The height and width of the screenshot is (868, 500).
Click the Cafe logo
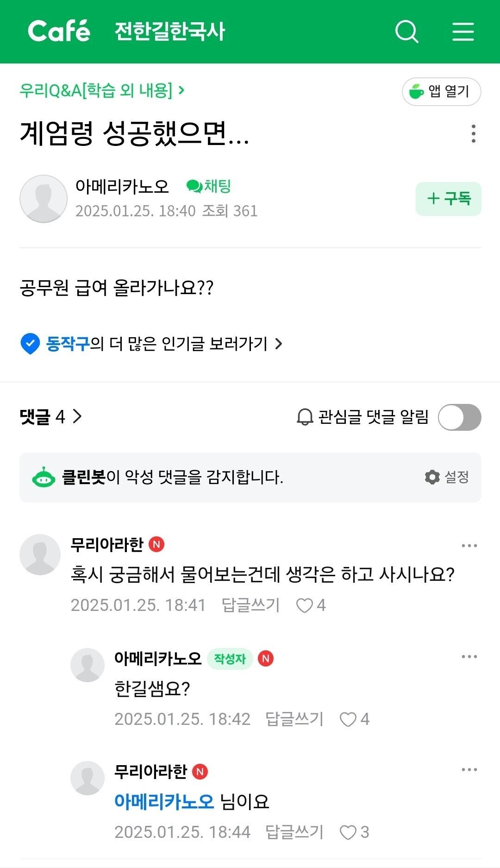tap(59, 31)
